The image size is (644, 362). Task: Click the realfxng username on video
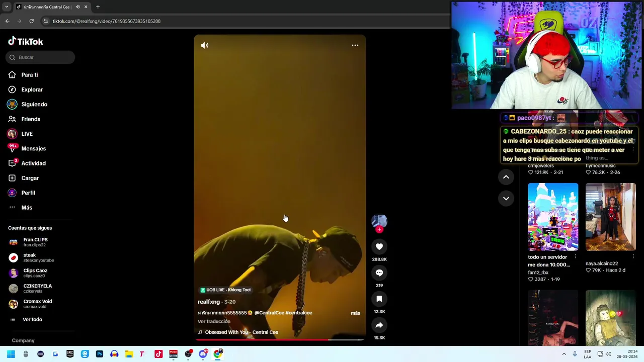[x=209, y=302]
